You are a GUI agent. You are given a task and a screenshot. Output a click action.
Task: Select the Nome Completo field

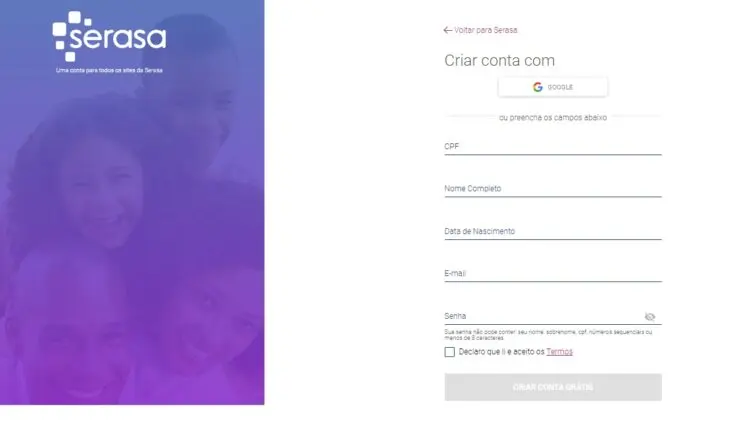click(552, 189)
